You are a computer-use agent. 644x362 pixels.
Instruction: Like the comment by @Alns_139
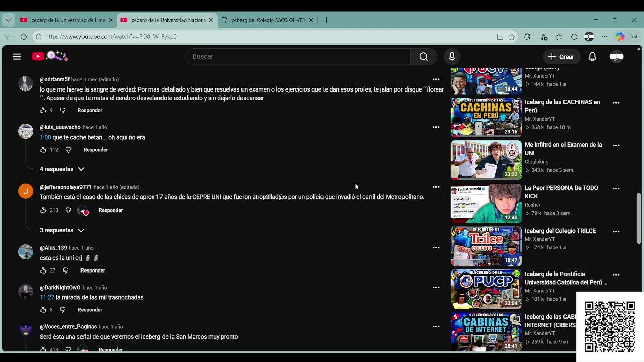pos(43,270)
